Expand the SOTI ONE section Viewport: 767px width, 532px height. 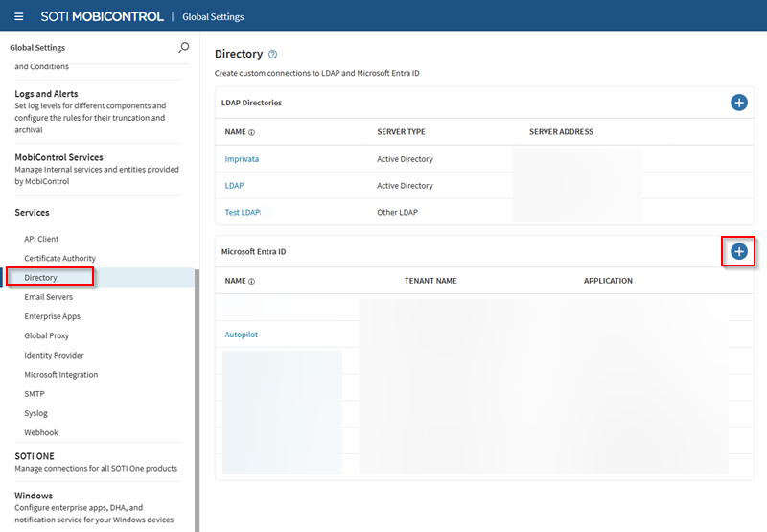[x=35, y=456]
